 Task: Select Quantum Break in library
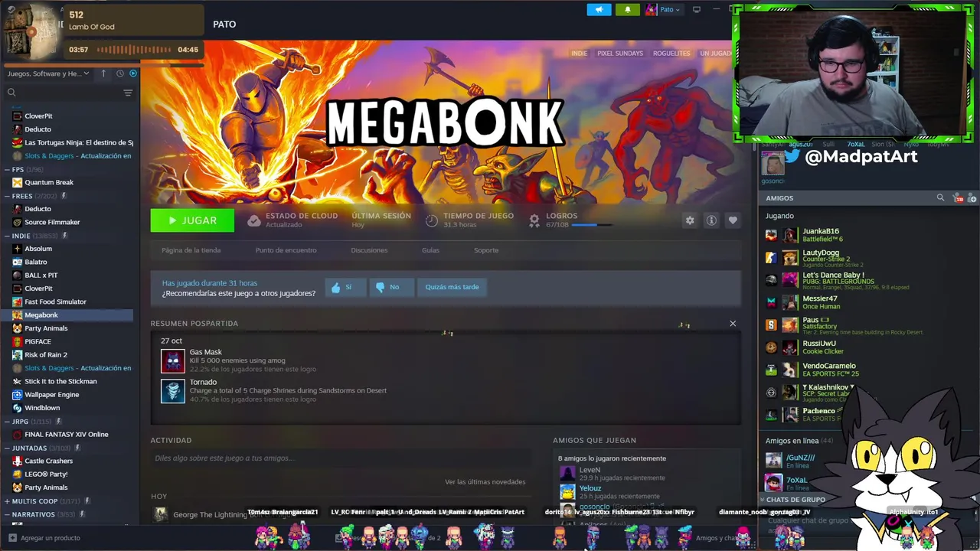pyautogui.click(x=49, y=182)
